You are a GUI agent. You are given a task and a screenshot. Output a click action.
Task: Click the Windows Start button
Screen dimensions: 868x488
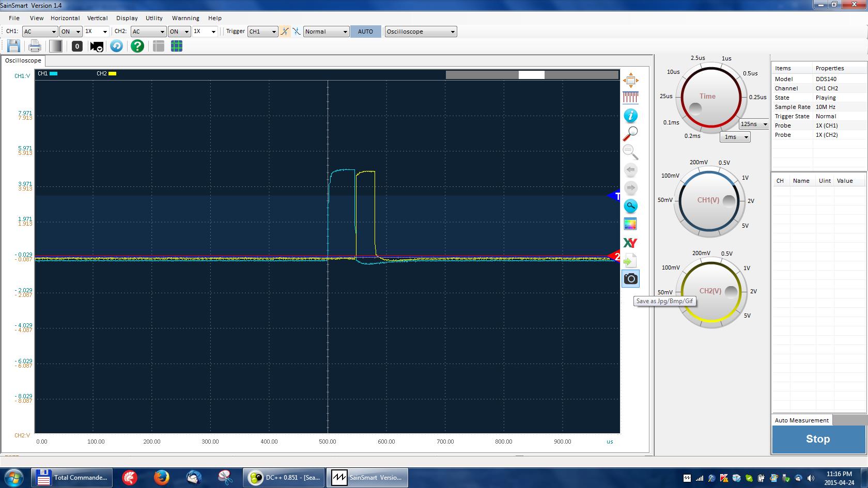[x=13, y=478]
